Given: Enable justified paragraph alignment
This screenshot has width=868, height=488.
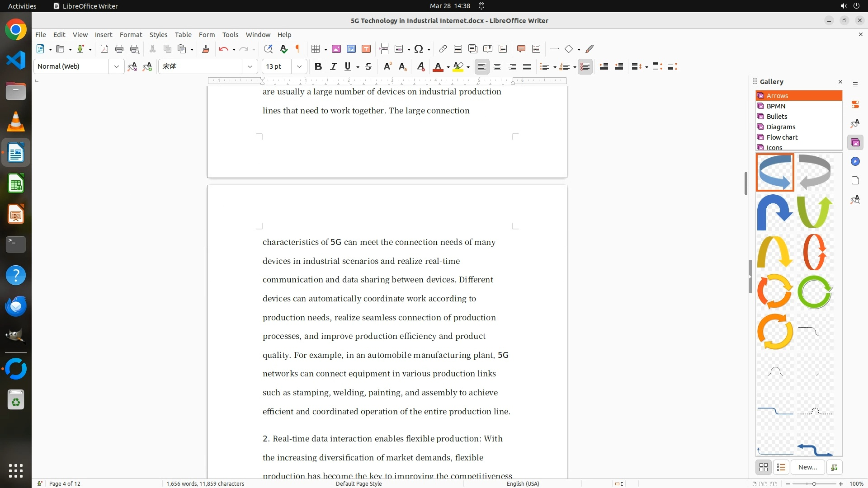Looking at the screenshot, I should [527, 67].
